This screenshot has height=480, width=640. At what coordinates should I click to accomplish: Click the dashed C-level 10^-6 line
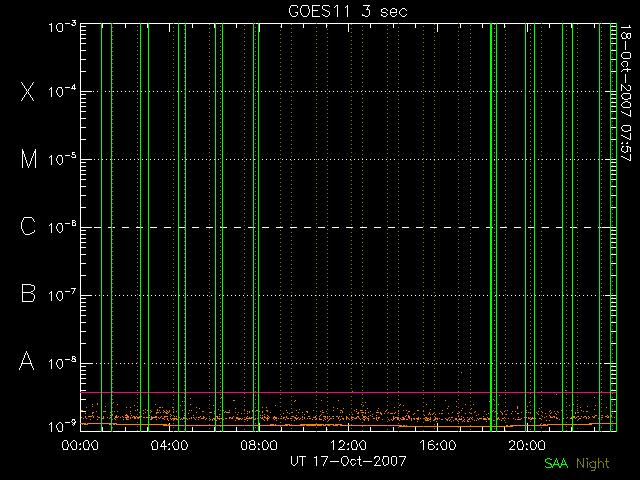[x=348, y=227]
